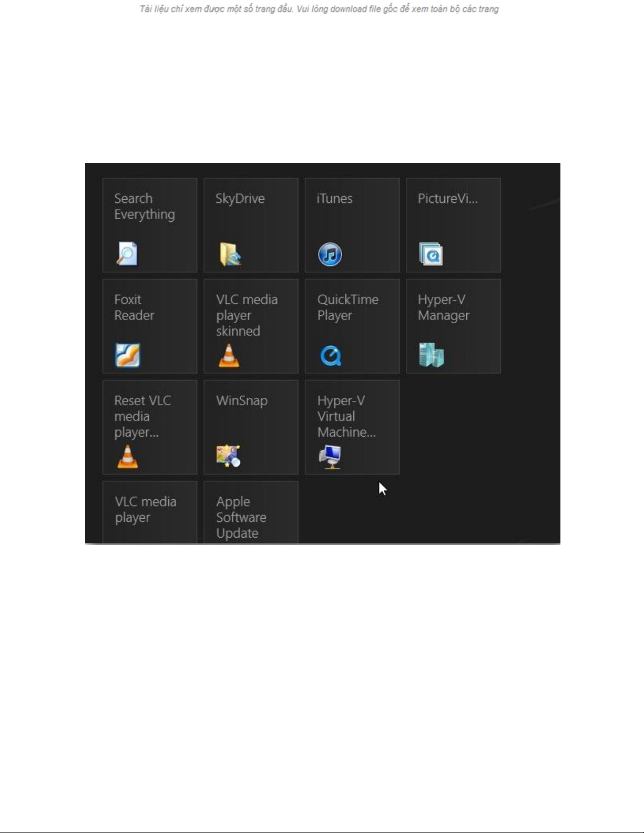This screenshot has width=644, height=833.
Task: Click the 'QuickTime Player' tile title
Action: click(x=347, y=307)
